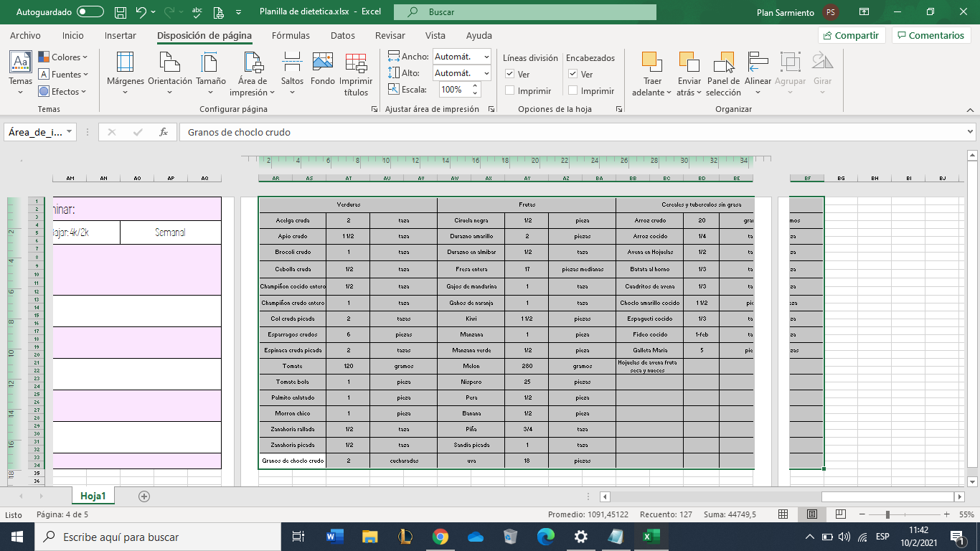Toggle the Autoguardado switch
Viewport: 980px width, 551px height.
[90, 12]
